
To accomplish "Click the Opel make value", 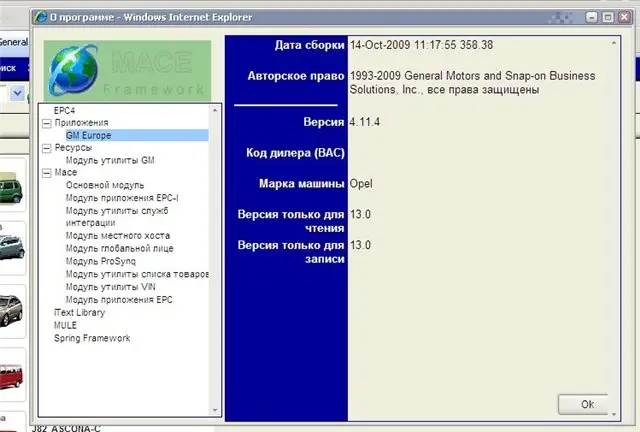I will 361,184.
